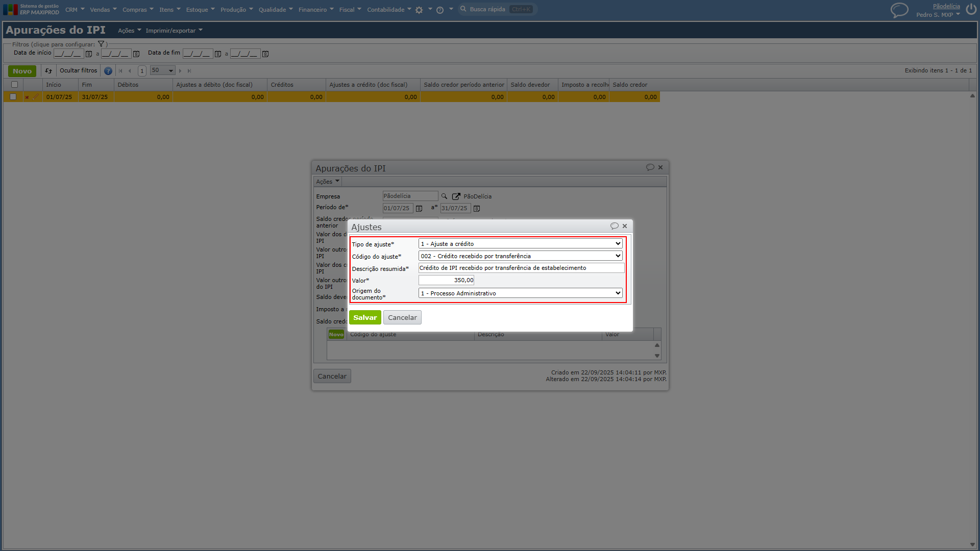Click comment icon in Apurações do IPI dialog

click(x=650, y=167)
